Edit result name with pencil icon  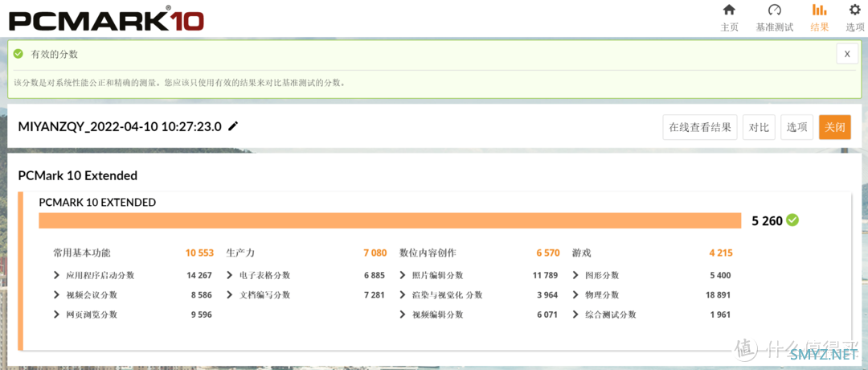[x=233, y=126]
